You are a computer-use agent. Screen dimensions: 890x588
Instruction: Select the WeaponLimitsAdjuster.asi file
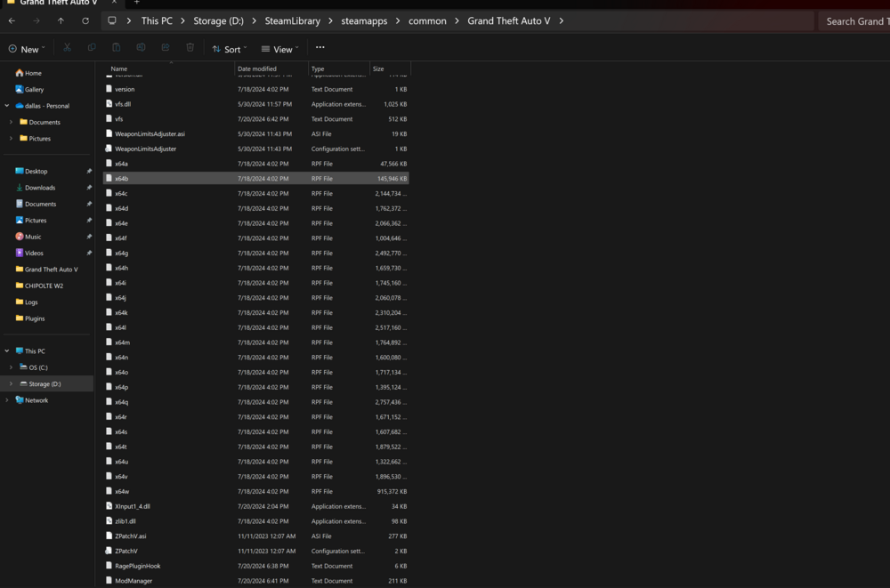(x=256, y=134)
